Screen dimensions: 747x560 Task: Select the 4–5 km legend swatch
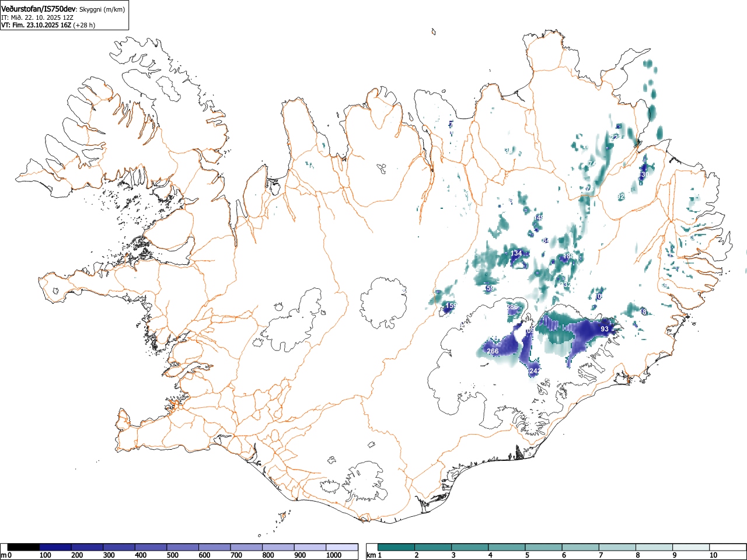pyautogui.click(x=507, y=547)
